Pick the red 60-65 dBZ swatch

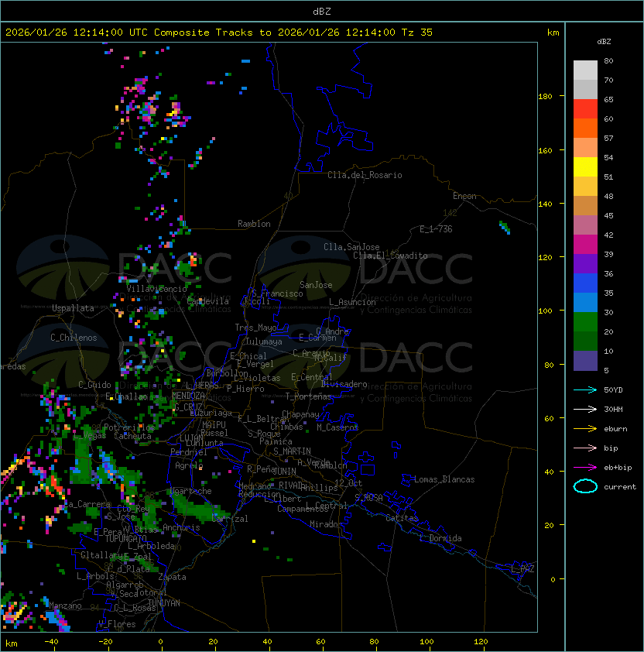pos(585,109)
